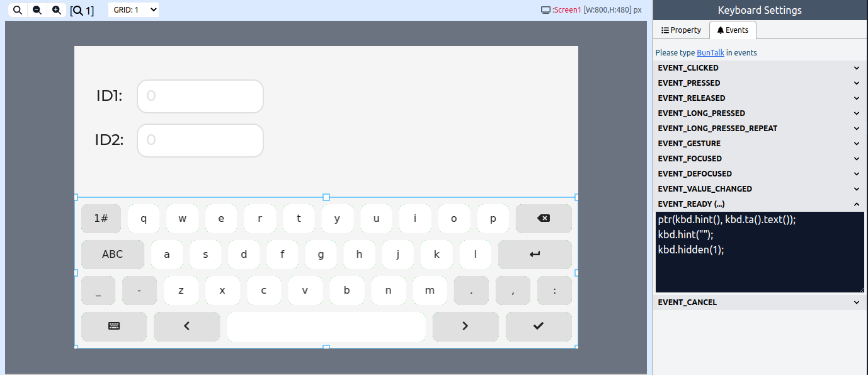Click the 'l' key
Viewport: 868px width, 375px height.
(x=476, y=255)
